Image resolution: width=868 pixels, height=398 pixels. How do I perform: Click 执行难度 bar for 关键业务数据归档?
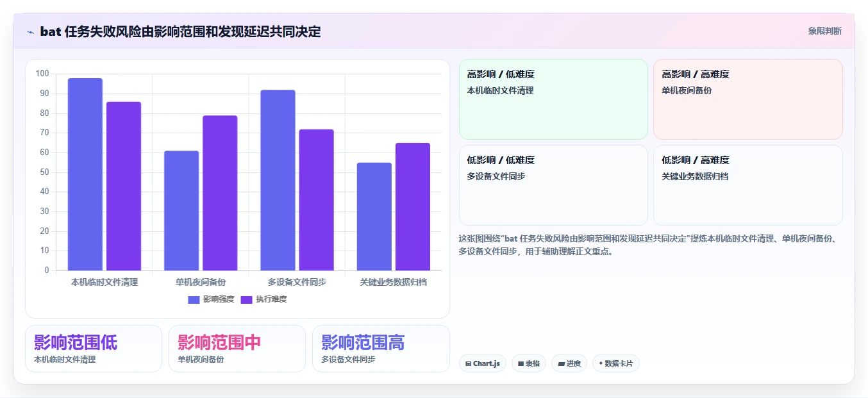[x=413, y=207]
